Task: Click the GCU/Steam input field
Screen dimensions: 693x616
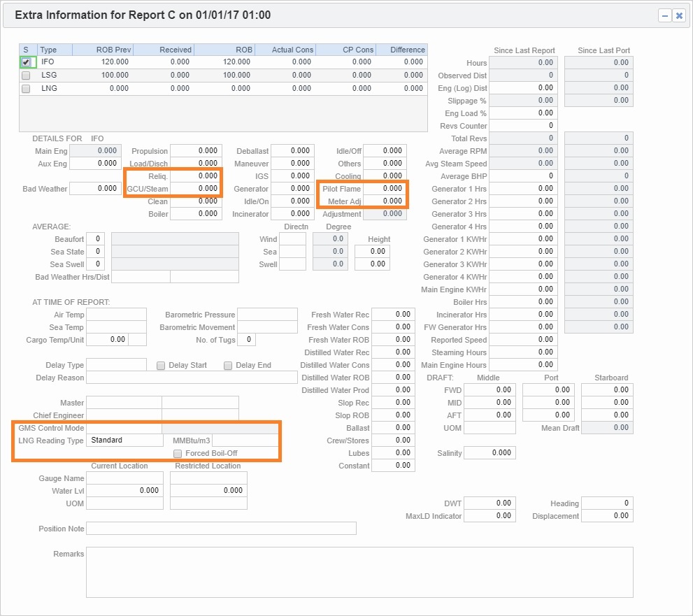Action: [197, 189]
